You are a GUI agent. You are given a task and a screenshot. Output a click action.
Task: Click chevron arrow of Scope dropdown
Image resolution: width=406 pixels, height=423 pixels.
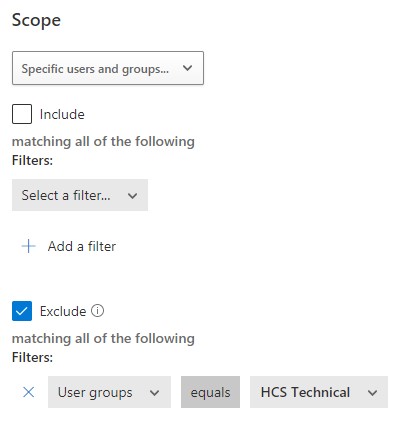click(188, 68)
